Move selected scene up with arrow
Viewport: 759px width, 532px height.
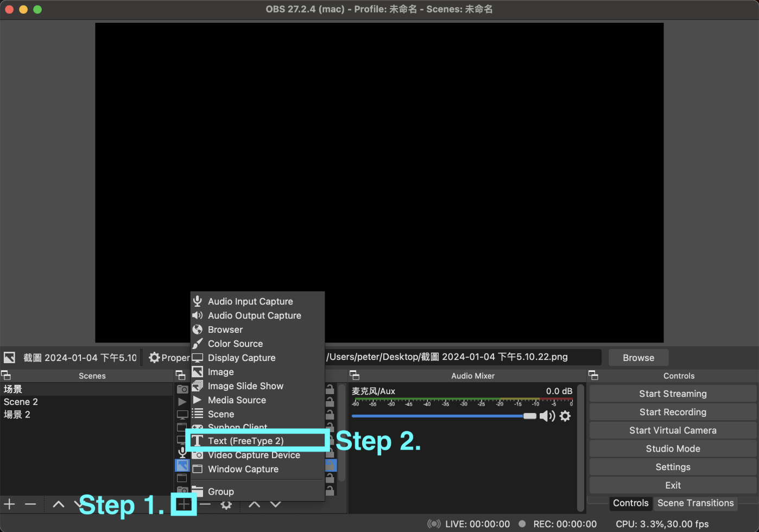59,505
